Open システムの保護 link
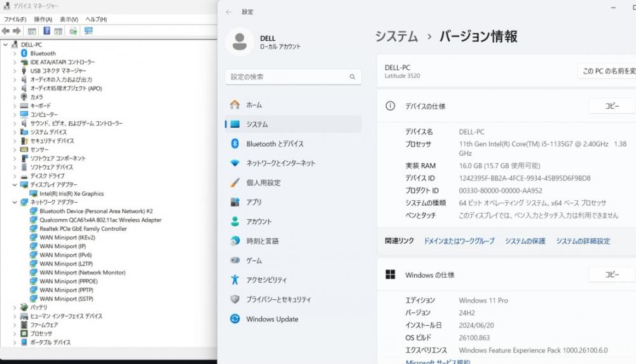The width and height of the screenshot is (636, 364). [x=525, y=241]
